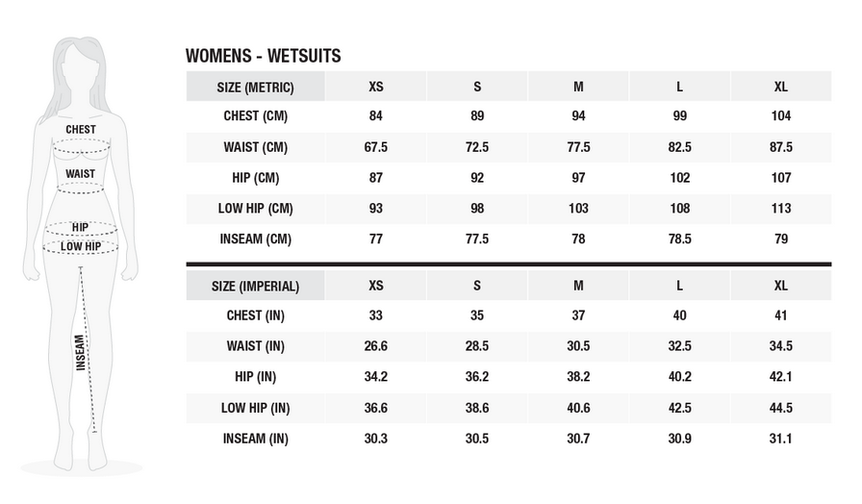Click the CHEST label on the body figure
The width and height of the screenshot is (862, 504).
[81, 129]
